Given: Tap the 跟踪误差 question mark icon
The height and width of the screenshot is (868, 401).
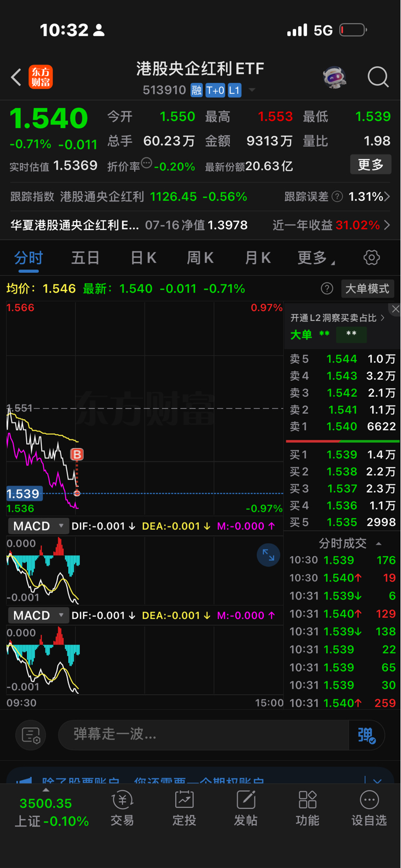Looking at the screenshot, I should pos(337,197).
